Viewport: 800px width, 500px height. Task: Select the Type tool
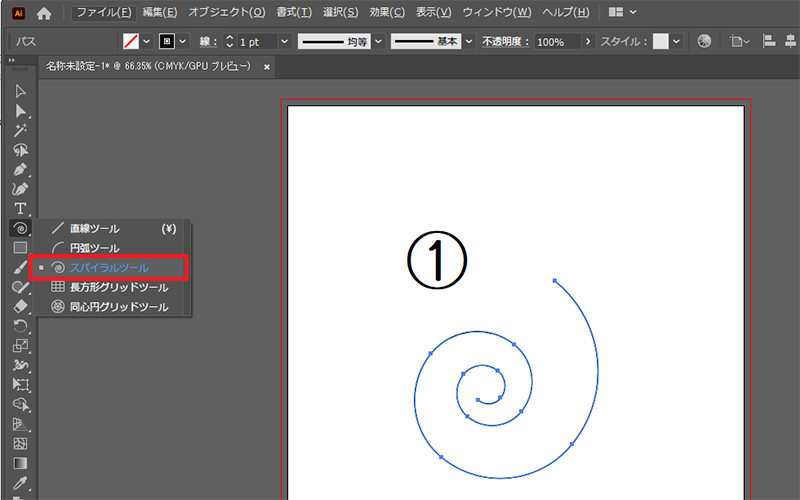[x=20, y=208]
